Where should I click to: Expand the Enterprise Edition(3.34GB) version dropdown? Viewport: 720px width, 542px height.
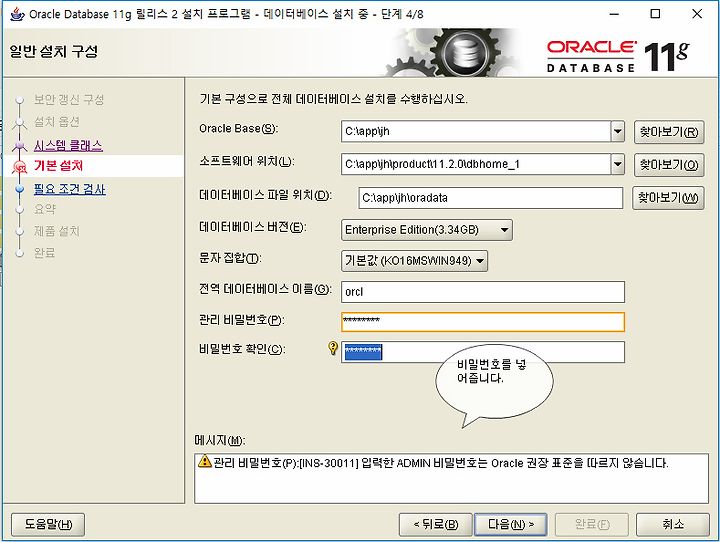point(427,230)
